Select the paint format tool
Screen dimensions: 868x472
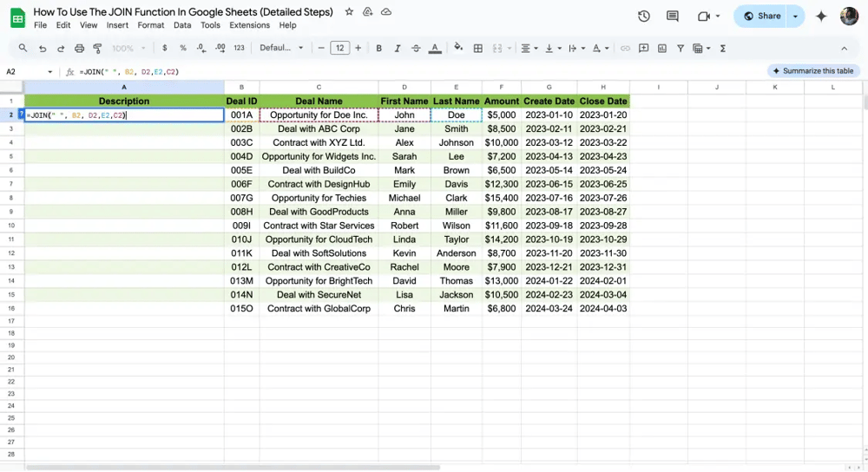tap(97, 49)
